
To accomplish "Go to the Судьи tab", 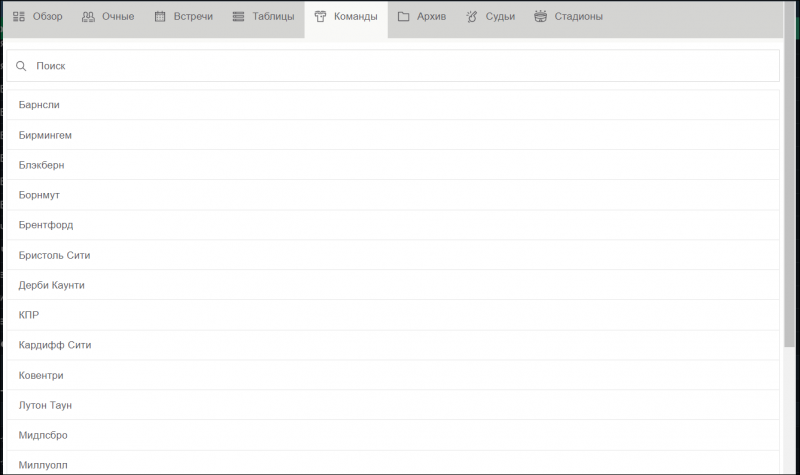I will pyautogui.click(x=490, y=17).
